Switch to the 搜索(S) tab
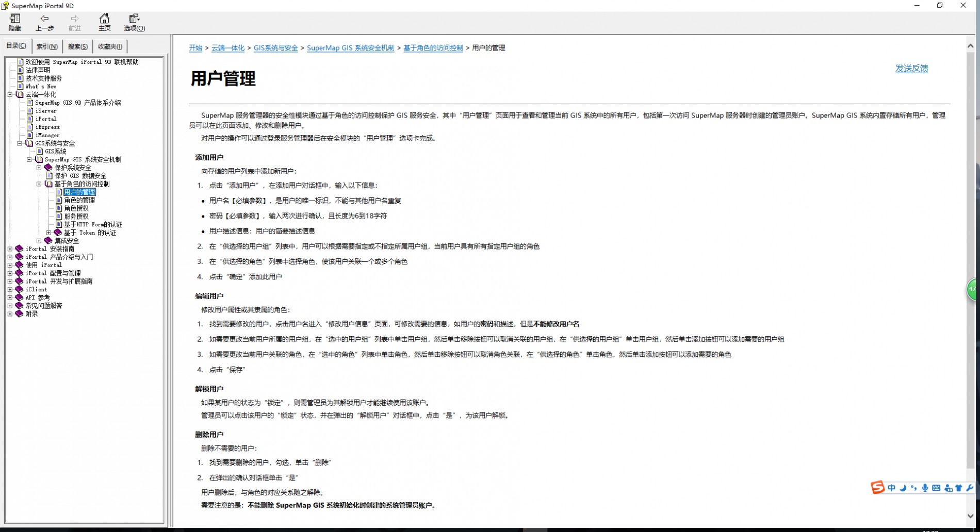Viewport: 980px width, 532px height. click(77, 46)
